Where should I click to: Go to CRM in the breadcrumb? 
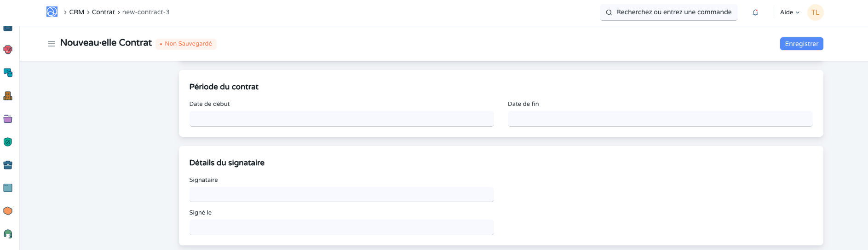pos(77,12)
